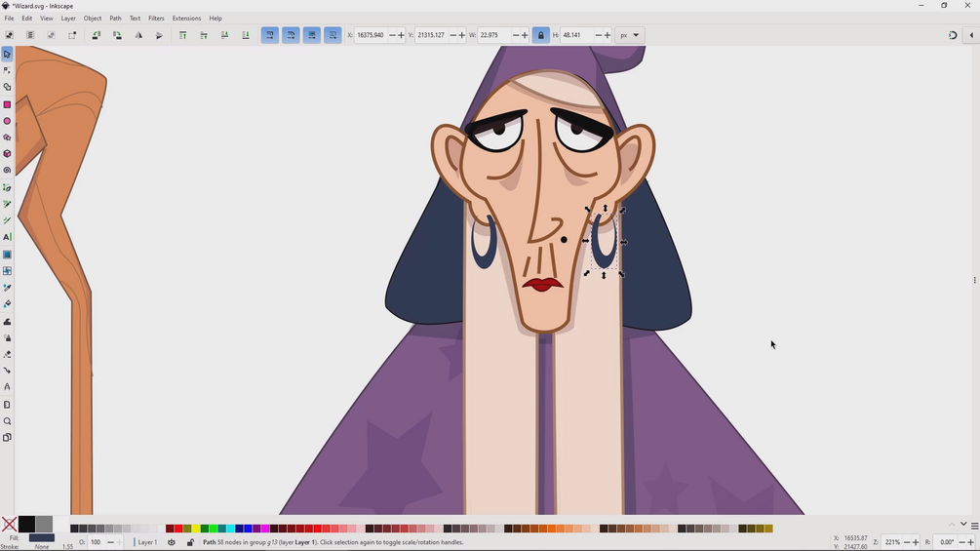Select the Pencil freehand tool
This screenshot has height=551, width=980.
click(7, 204)
